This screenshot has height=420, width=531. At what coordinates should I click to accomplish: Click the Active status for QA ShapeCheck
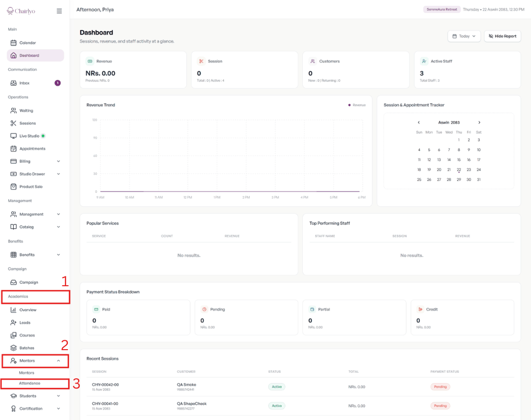pos(277,406)
